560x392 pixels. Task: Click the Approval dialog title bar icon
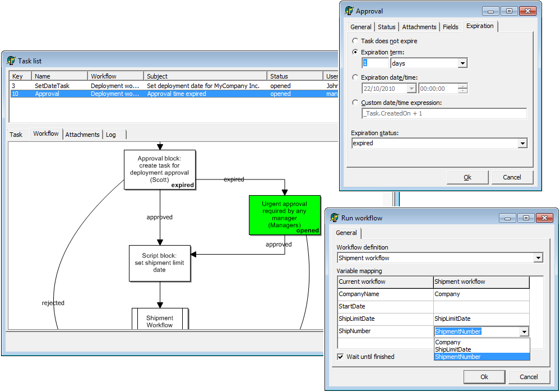(x=349, y=11)
